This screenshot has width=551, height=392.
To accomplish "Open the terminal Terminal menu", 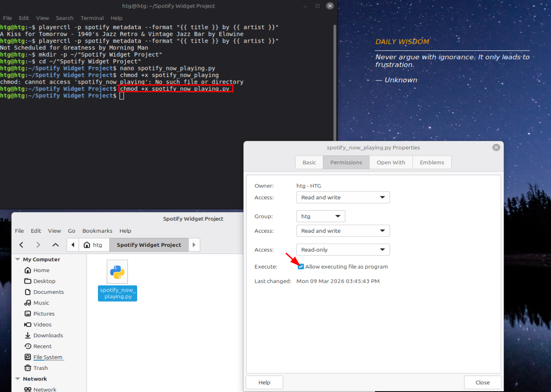I will (92, 18).
